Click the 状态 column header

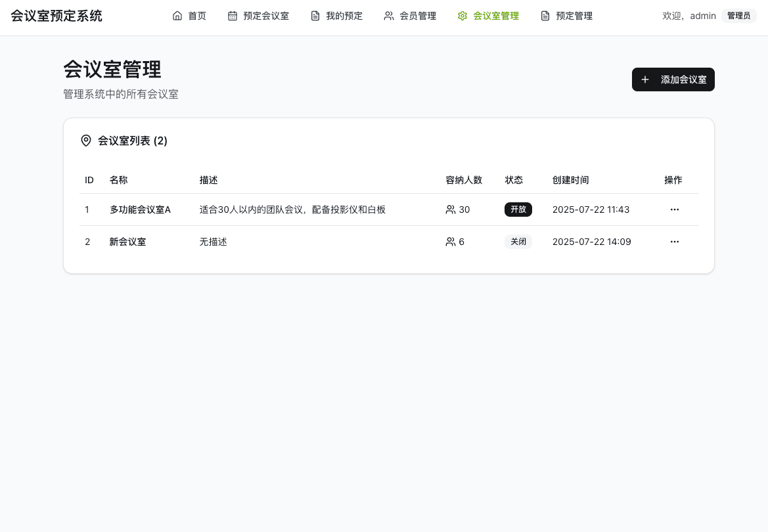click(x=514, y=180)
